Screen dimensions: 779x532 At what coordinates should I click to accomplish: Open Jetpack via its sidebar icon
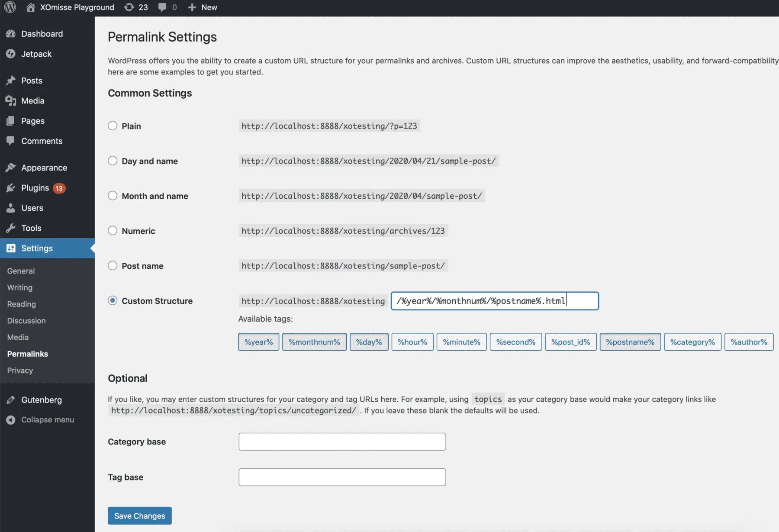tap(11, 54)
